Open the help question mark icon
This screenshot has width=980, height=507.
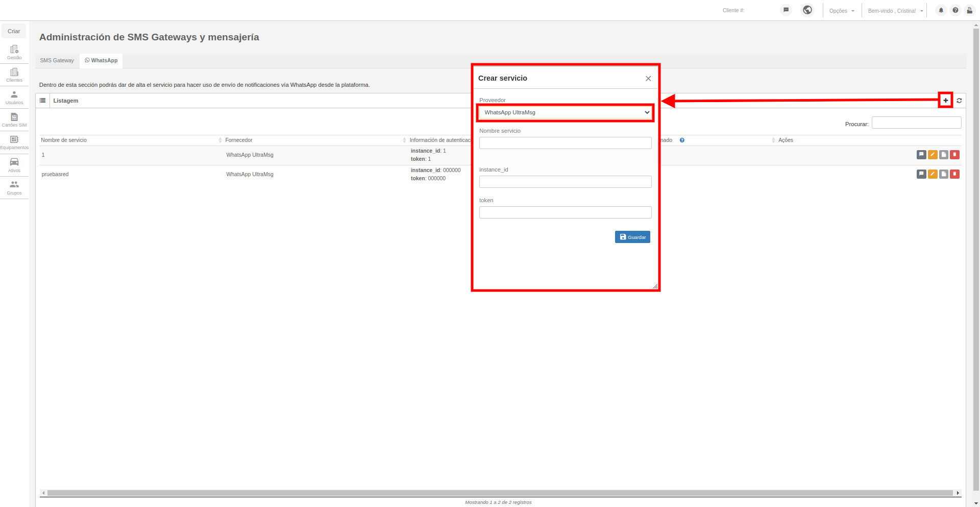955,10
